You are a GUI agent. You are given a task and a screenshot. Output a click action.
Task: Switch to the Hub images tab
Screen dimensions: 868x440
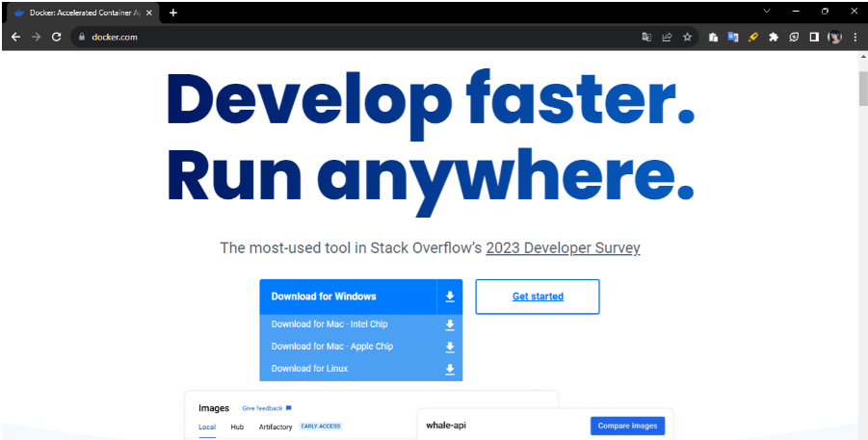(x=237, y=427)
